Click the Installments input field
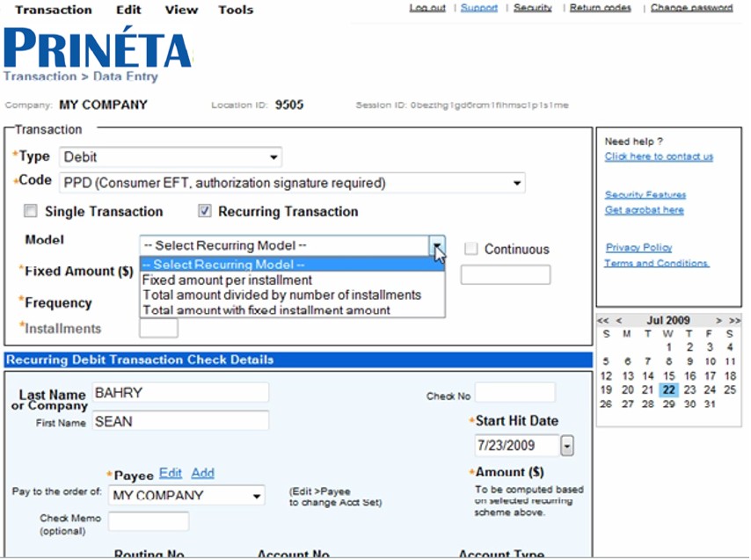This screenshot has width=751, height=560. coord(158,328)
